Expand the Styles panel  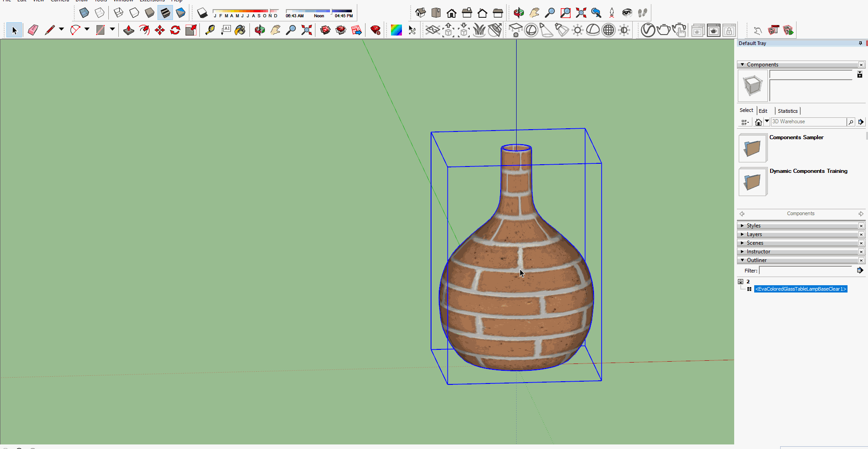point(753,226)
